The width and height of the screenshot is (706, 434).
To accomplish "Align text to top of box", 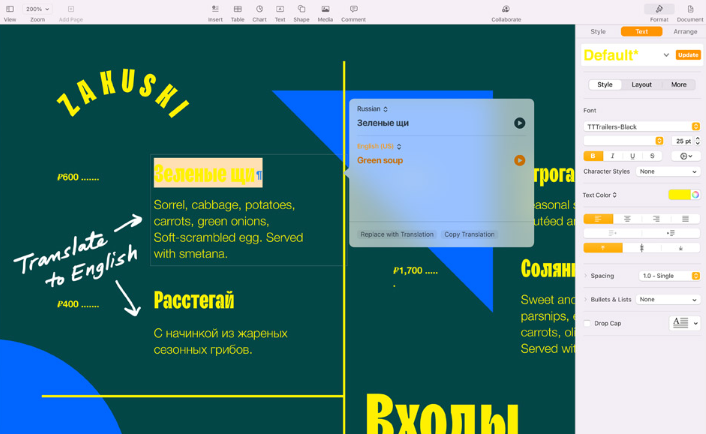I will point(603,248).
